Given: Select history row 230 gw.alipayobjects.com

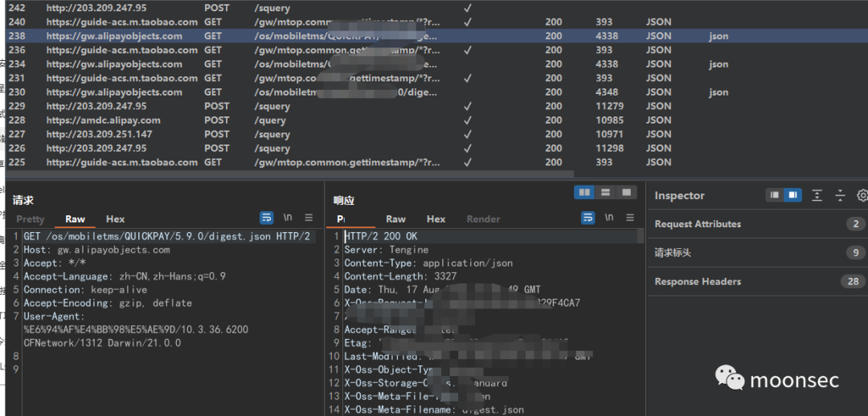Looking at the screenshot, I should 436,92.
